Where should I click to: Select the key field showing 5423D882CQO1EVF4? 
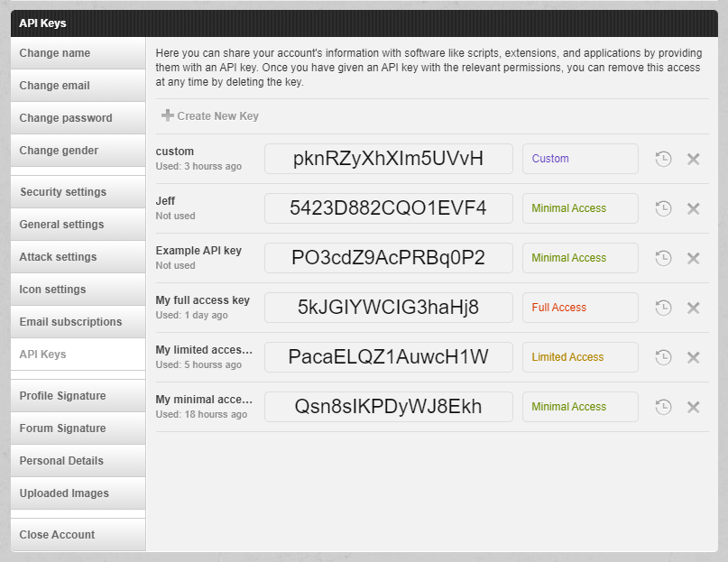pos(388,208)
